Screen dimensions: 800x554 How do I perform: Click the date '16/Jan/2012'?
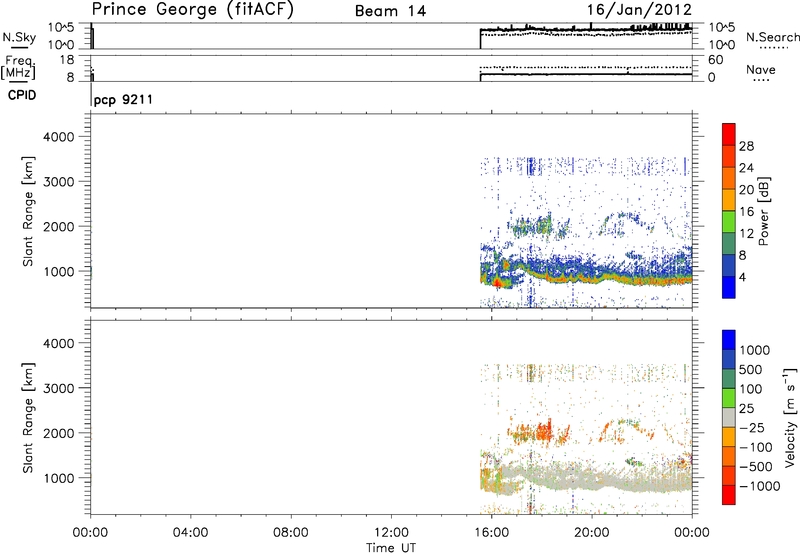click(x=639, y=9)
